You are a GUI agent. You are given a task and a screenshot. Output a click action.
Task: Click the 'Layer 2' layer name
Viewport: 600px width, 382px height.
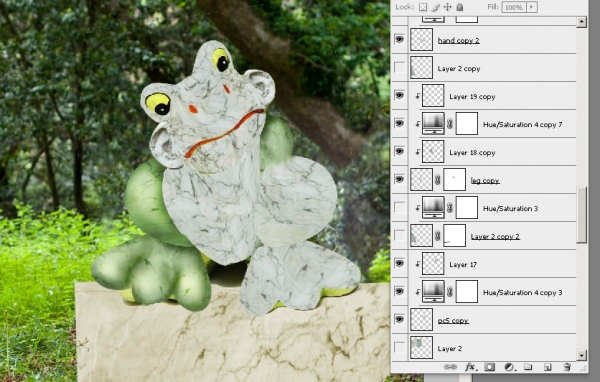tap(450, 349)
